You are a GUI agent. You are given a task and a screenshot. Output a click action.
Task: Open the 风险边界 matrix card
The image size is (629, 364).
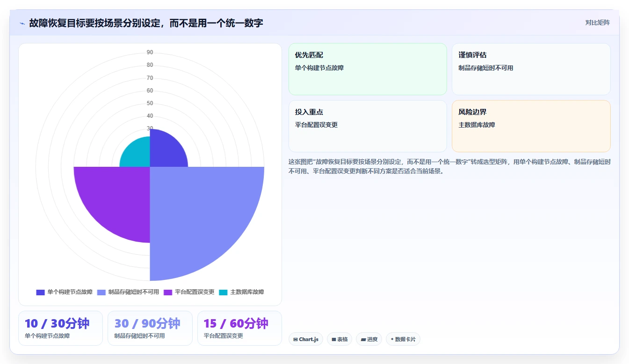pyautogui.click(x=531, y=126)
